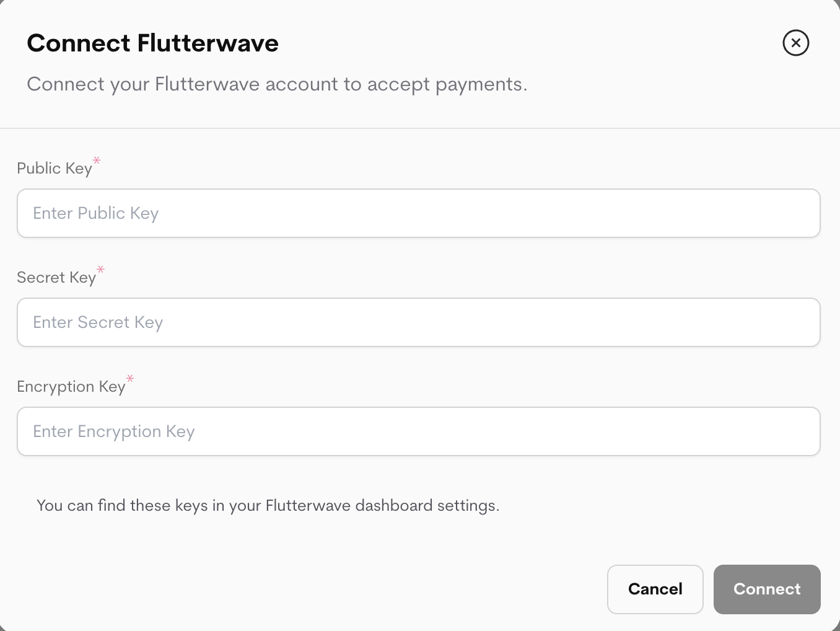840x631 pixels.
Task: Click the required asterisk beside Encryption Key
Action: click(129, 379)
